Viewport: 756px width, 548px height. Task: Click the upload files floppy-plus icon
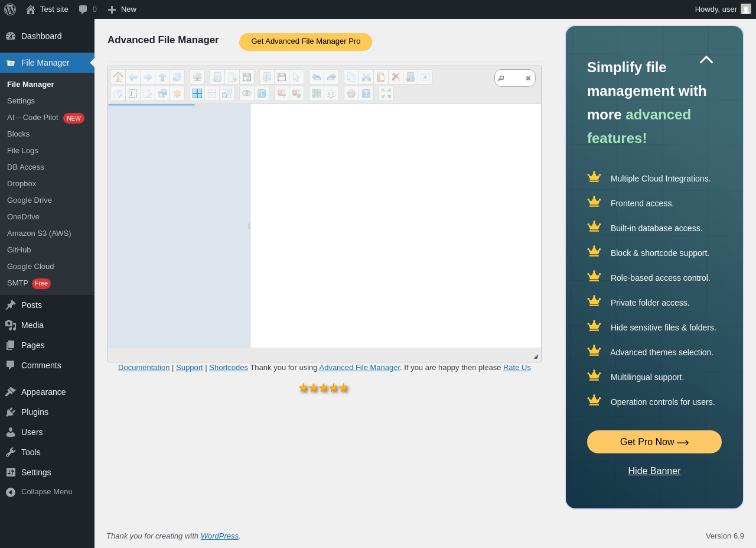click(247, 77)
